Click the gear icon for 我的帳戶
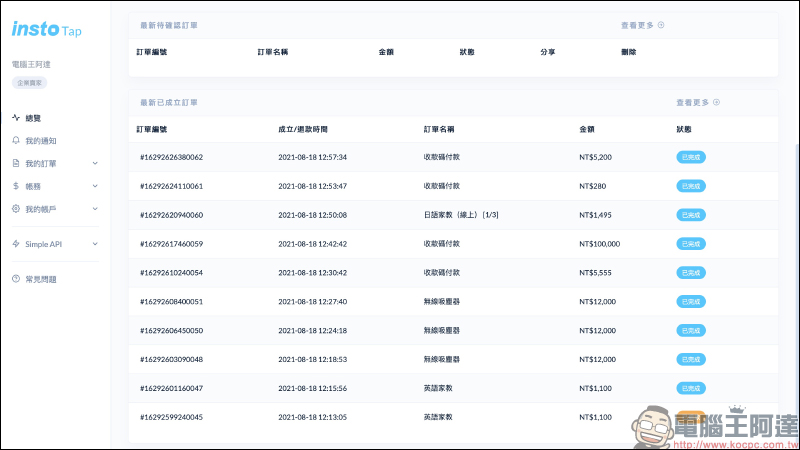Image resolution: width=800 pixels, height=450 pixels. pyautogui.click(x=16, y=209)
